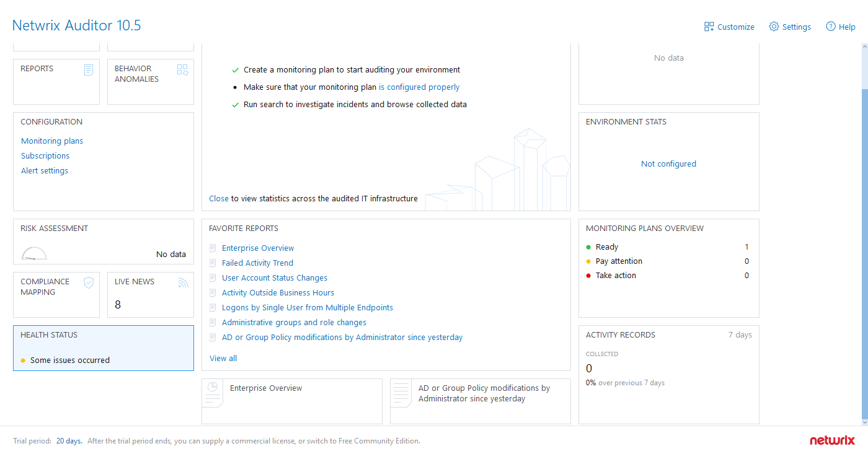868x454 pixels.
Task: Click the Behavior Anomalies tiles icon
Action: pos(182,69)
